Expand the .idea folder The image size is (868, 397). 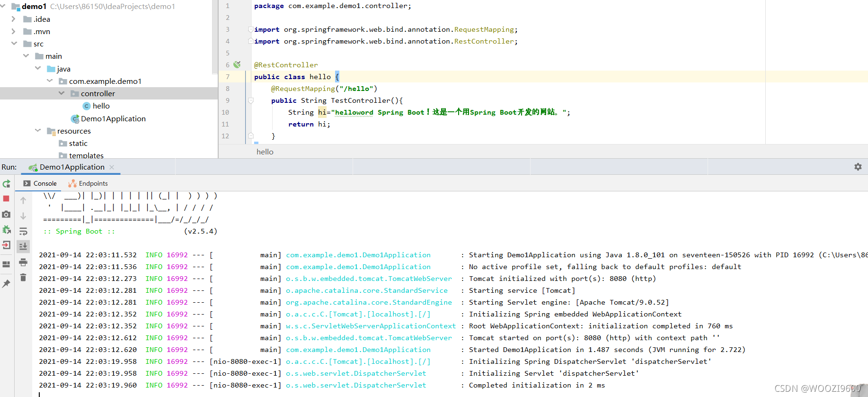14,19
